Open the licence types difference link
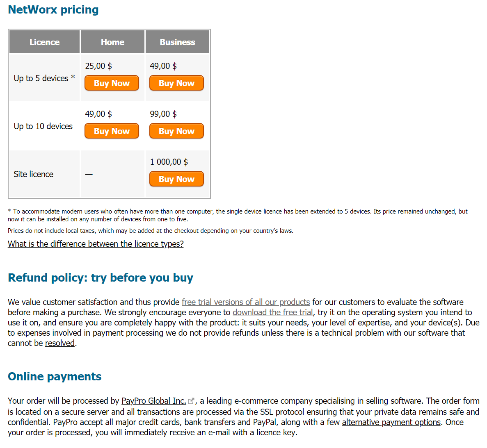This screenshot has height=448, width=487. tap(96, 244)
